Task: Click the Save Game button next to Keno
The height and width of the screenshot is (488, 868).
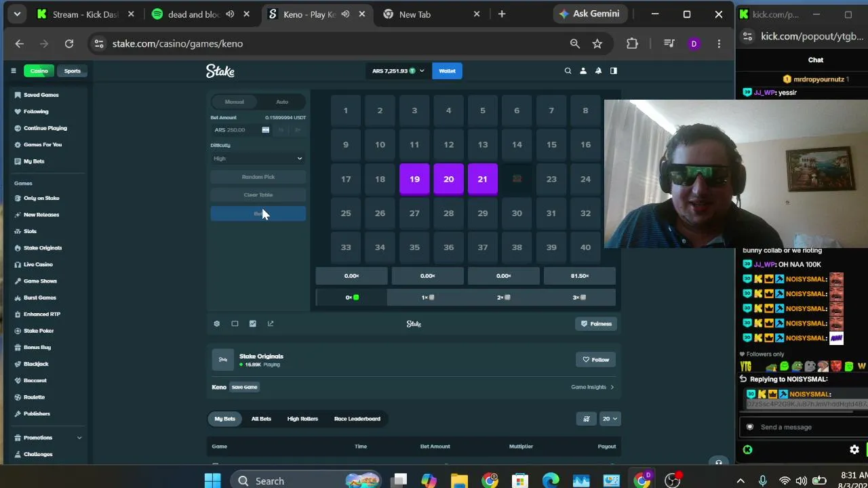Action: click(245, 387)
